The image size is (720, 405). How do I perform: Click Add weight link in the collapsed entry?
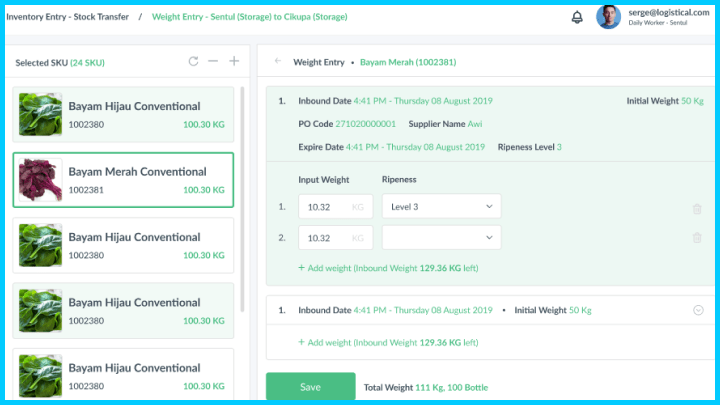click(388, 343)
